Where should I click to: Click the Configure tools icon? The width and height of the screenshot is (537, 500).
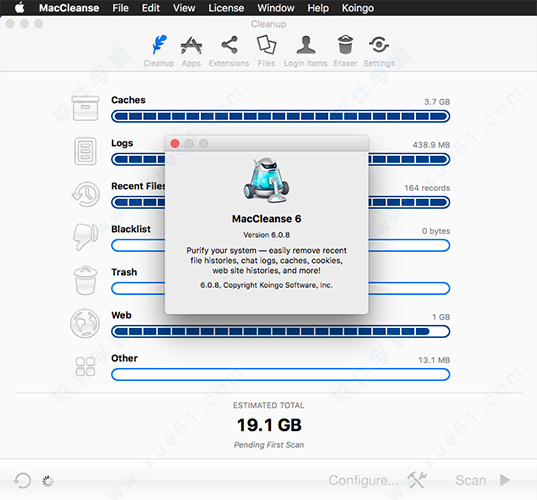[x=417, y=480]
